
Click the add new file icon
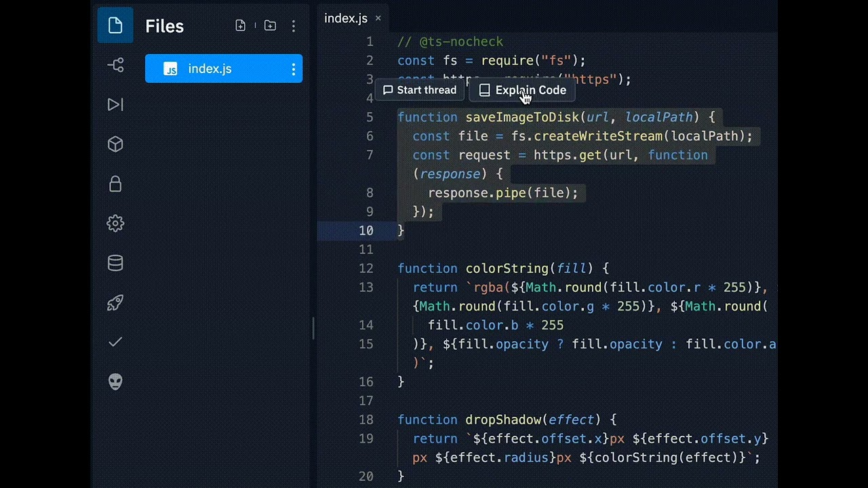[241, 26]
